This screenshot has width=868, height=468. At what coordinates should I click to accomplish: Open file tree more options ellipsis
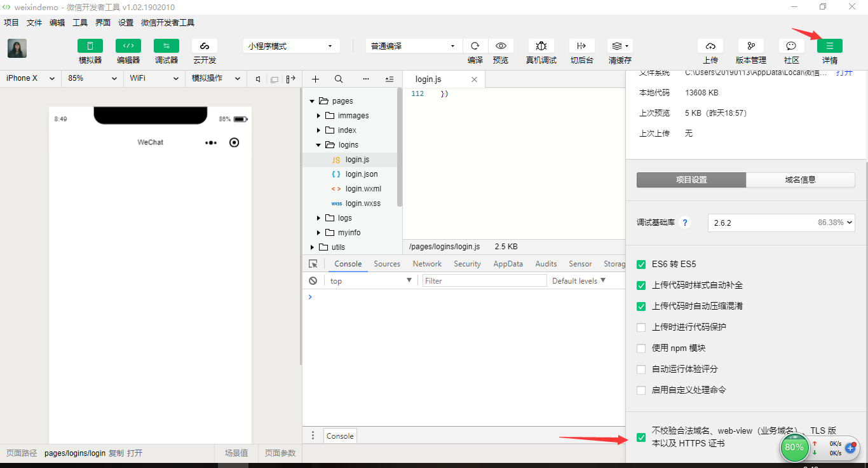(365, 79)
